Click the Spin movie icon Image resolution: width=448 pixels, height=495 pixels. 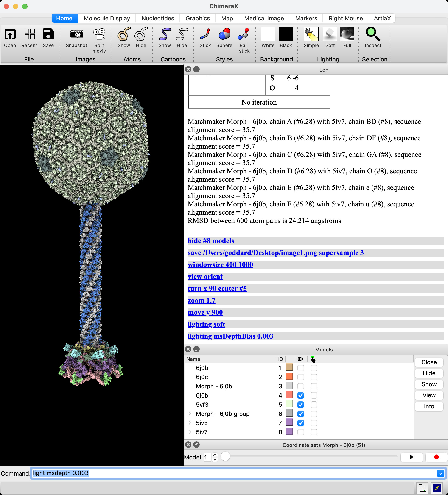(99, 34)
